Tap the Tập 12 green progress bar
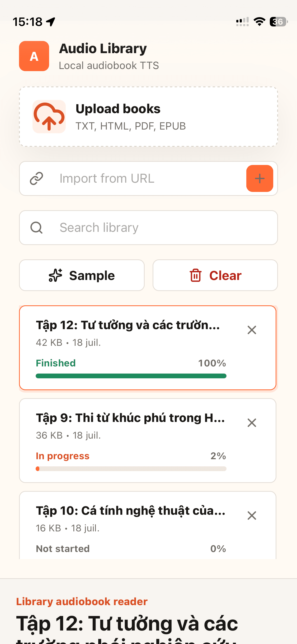 click(131, 376)
